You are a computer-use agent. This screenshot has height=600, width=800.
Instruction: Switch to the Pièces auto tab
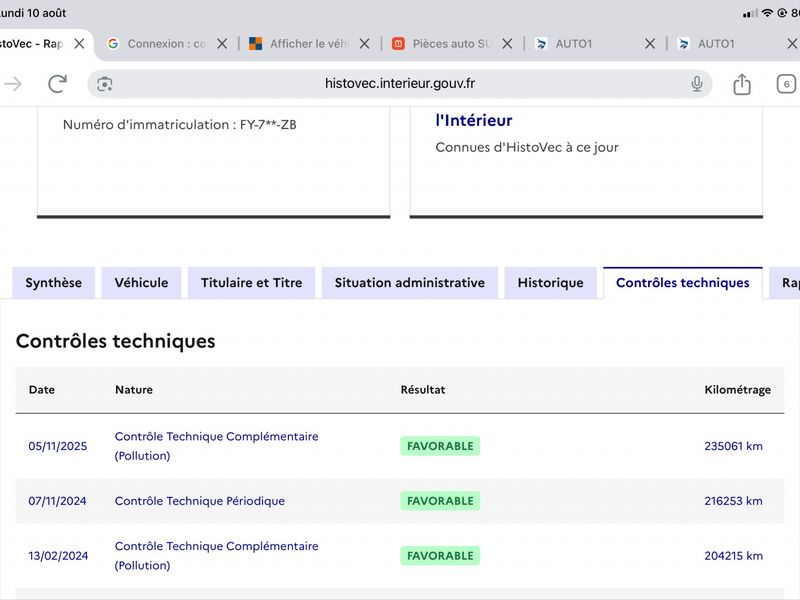click(x=441, y=44)
